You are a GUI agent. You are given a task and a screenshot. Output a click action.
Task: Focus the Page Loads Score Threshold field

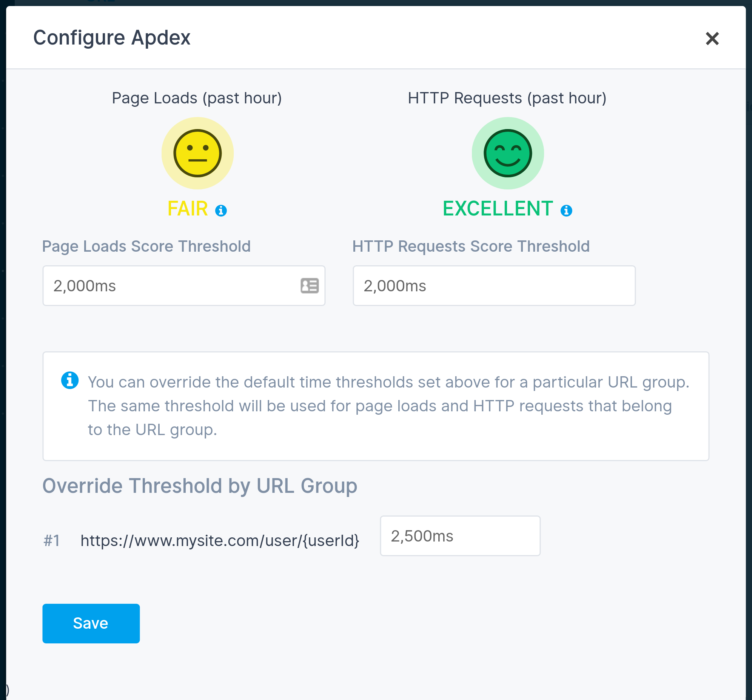pyautogui.click(x=184, y=286)
